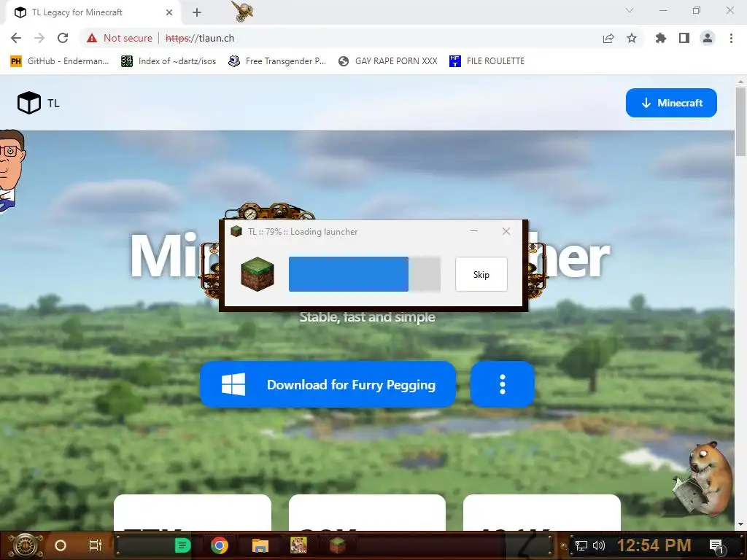Click the TL cube logo on page
The height and width of the screenshot is (560, 747).
[29, 103]
